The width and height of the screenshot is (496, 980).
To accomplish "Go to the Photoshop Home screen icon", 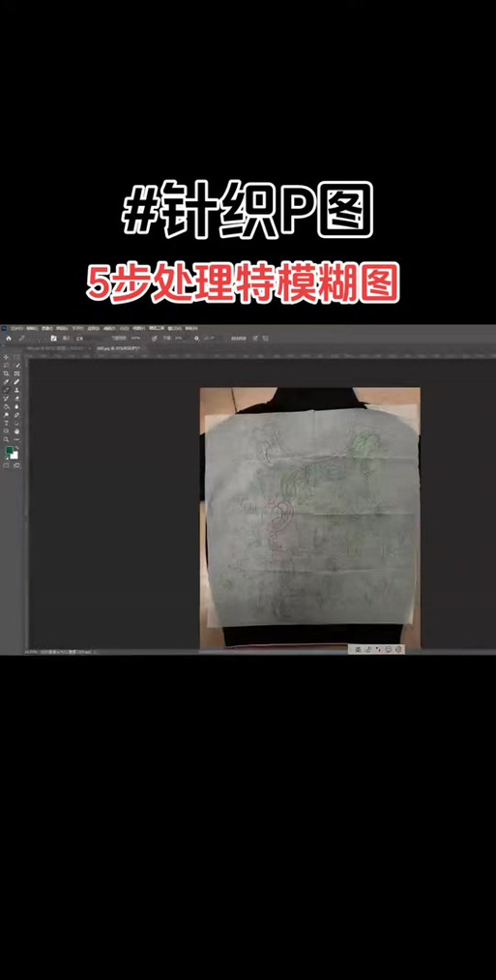I will (x=9, y=339).
